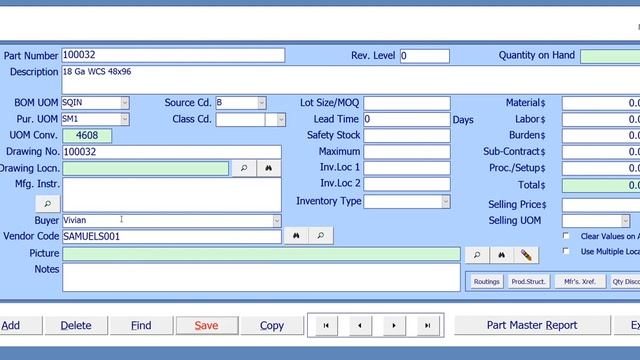Viewport: 640px width, 360px height.
Task: Expand the Inventory Type dropdown
Action: pyautogui.click(x=446, y=202)
